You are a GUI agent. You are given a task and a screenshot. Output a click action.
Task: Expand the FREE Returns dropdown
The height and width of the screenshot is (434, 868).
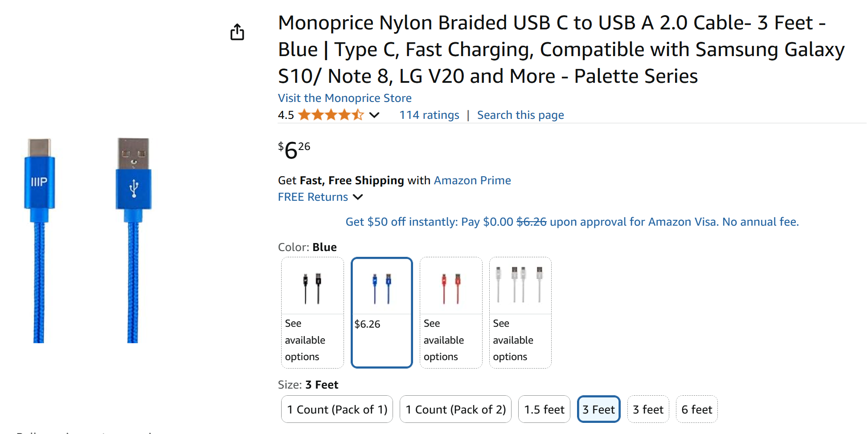click(x=358, y=197)
